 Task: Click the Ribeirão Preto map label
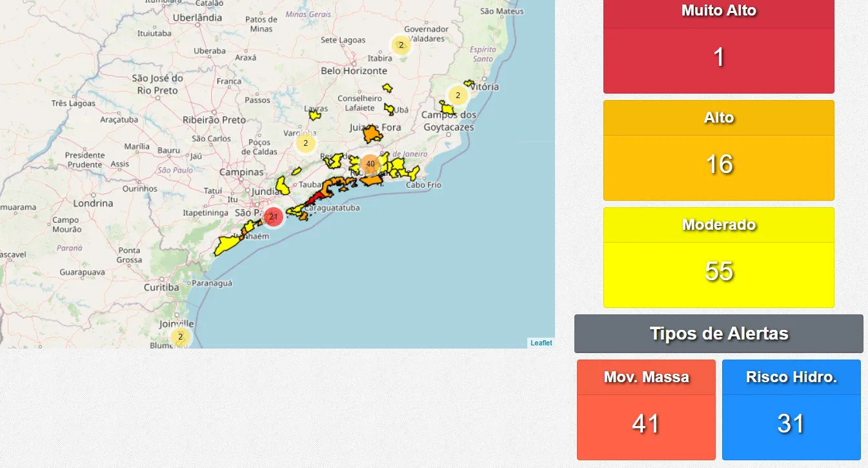[x=214, y=119]
